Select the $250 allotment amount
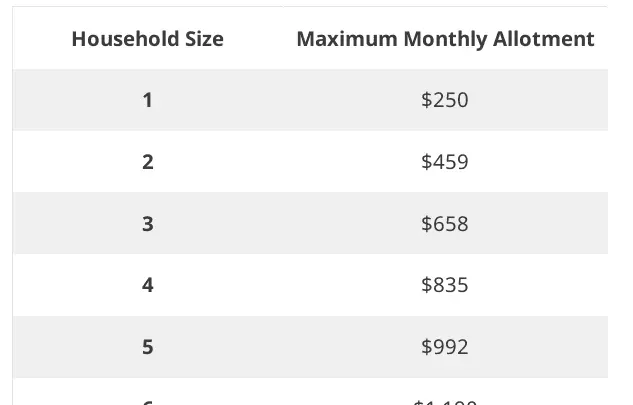Screen dimensions: 633x405 coord(445,100)
